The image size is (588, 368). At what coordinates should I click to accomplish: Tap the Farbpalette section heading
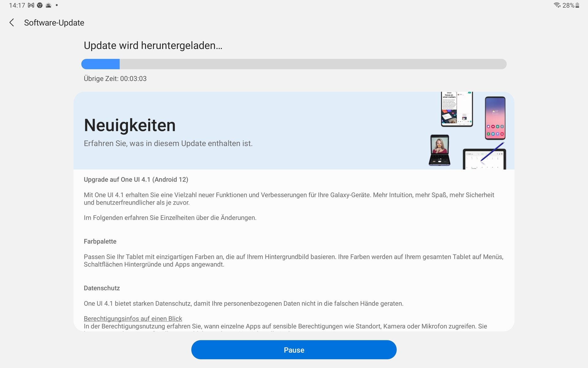(100, 241)
